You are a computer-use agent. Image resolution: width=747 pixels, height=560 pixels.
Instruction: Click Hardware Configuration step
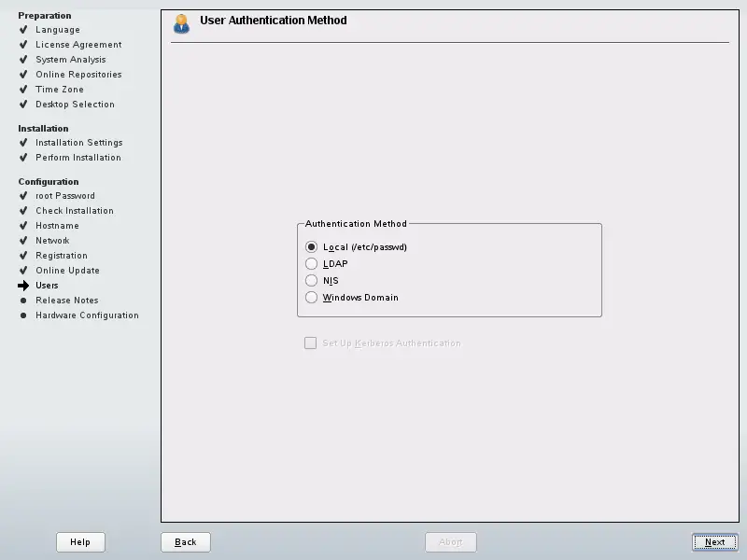tap(87, 315)
